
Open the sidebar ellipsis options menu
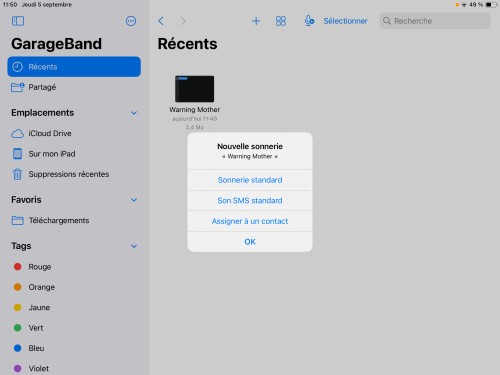point(131,21)
